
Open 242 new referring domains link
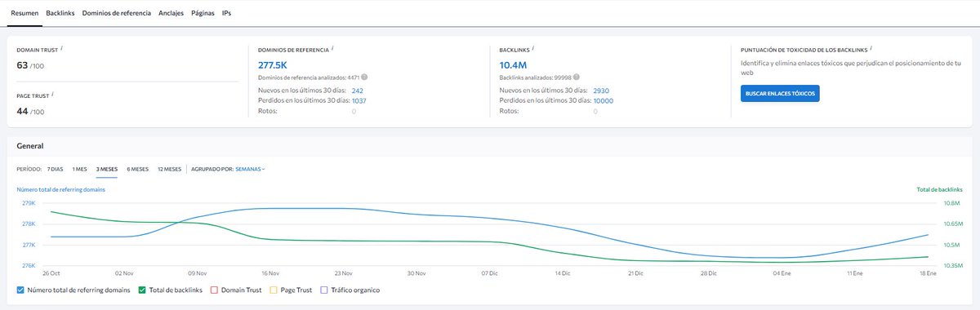(x=358, y=91)
